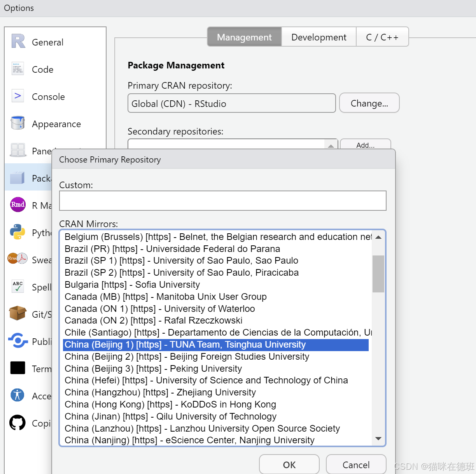Select Brazil (SP 2) Piracicaba mirror

216,273
